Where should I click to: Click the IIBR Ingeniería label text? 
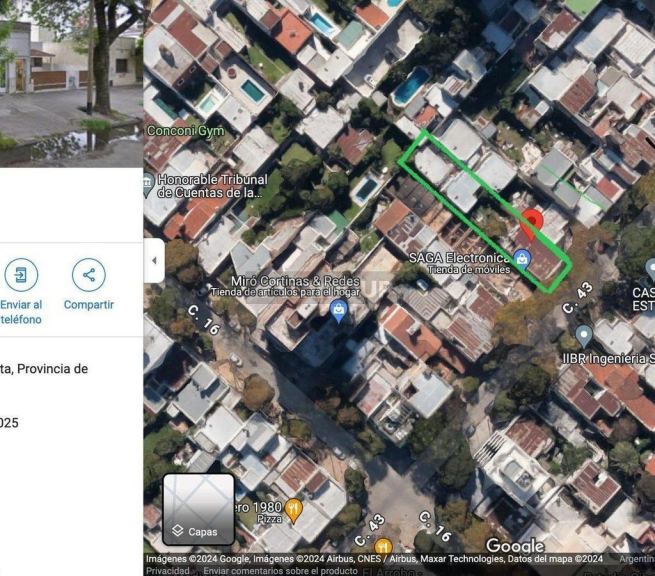click(x=608, y=359)
